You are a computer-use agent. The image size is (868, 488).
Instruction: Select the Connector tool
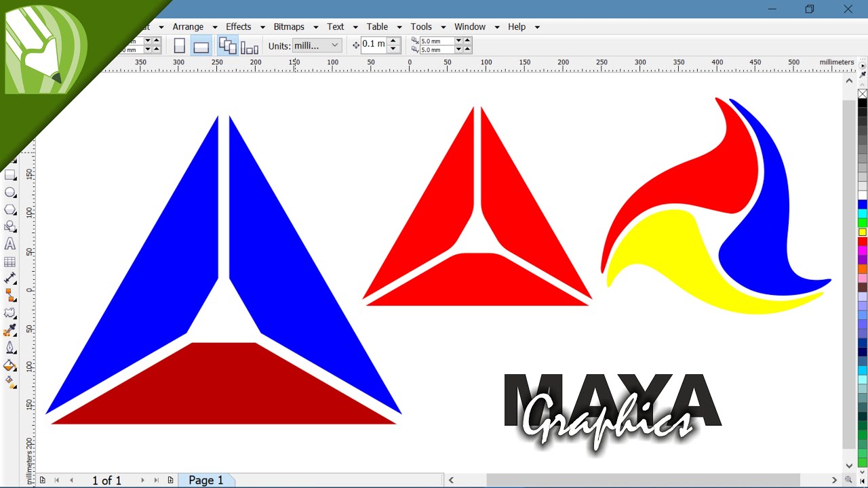click(x=10, y=296)
